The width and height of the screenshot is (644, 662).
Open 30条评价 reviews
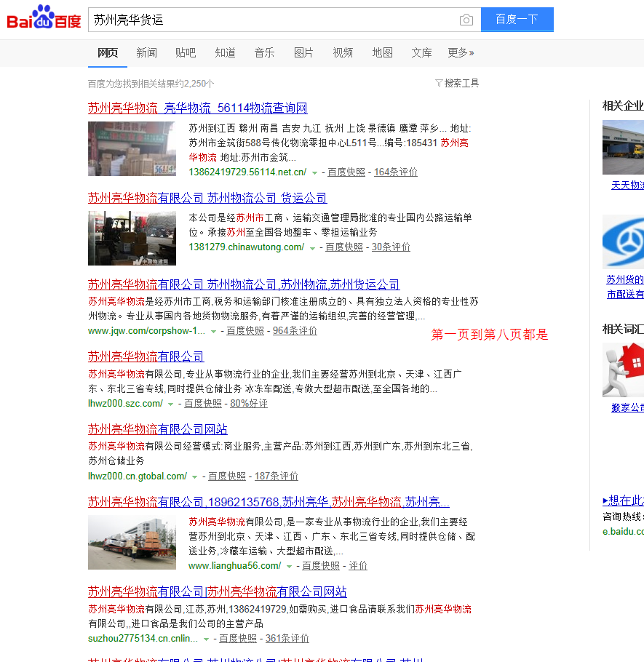[391, 247]
